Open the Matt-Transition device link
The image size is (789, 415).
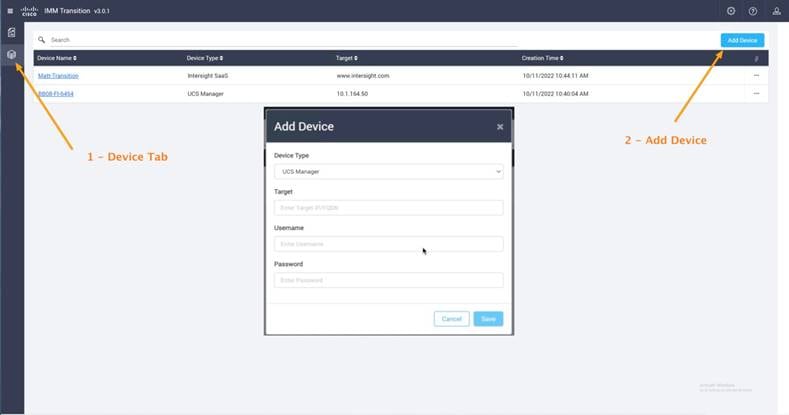click(x=58, y=76)
